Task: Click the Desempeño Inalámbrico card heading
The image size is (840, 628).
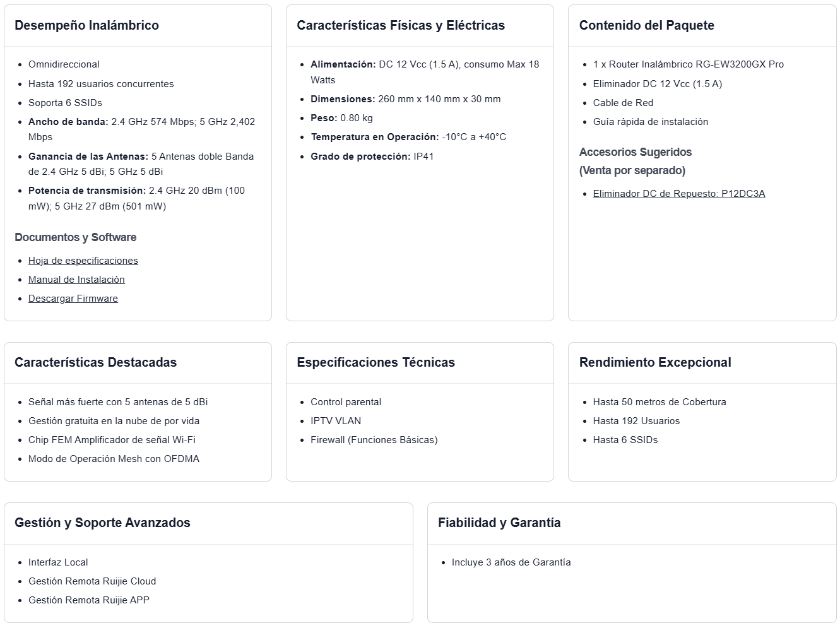Action: point(86,26)
